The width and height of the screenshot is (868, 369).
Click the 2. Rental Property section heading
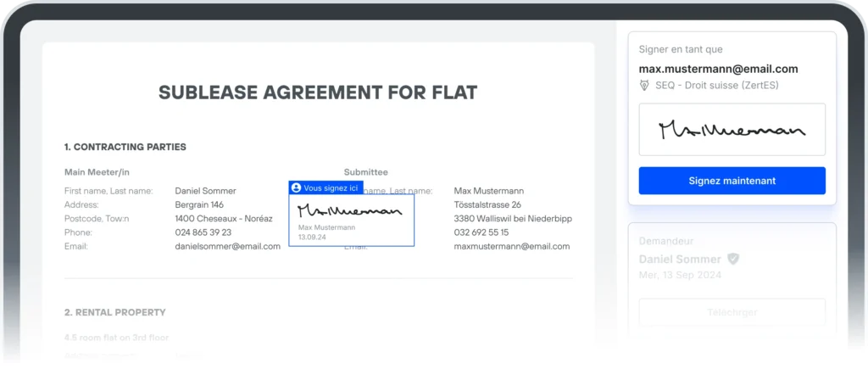pyautogui.click(x=115, y=312)
